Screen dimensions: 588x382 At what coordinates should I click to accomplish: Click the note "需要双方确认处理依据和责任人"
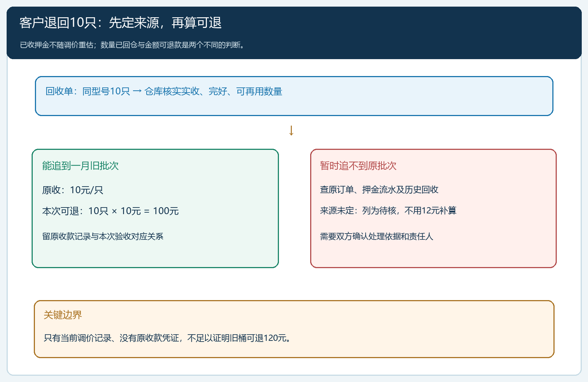pyautogui.click(x=377, y=236)
